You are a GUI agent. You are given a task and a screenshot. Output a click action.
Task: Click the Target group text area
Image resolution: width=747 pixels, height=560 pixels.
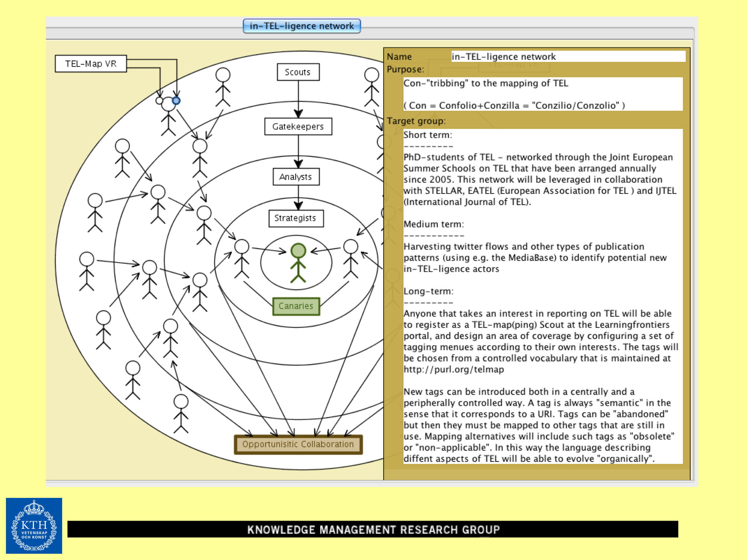[x=542, y=296]
